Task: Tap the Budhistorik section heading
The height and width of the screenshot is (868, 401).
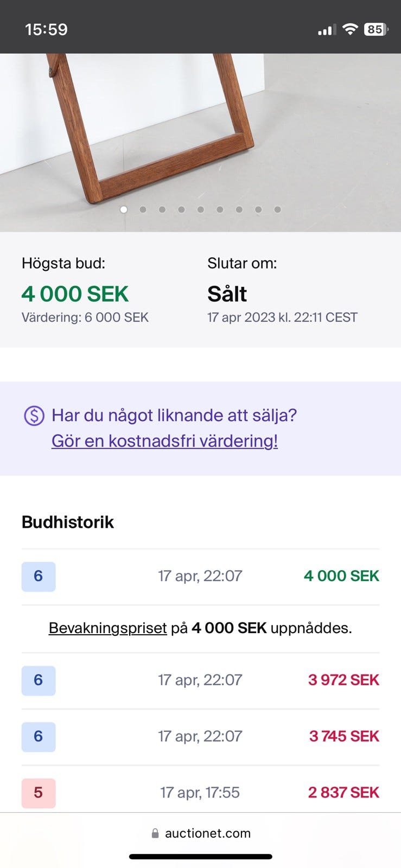Action: tap(68, 522)
